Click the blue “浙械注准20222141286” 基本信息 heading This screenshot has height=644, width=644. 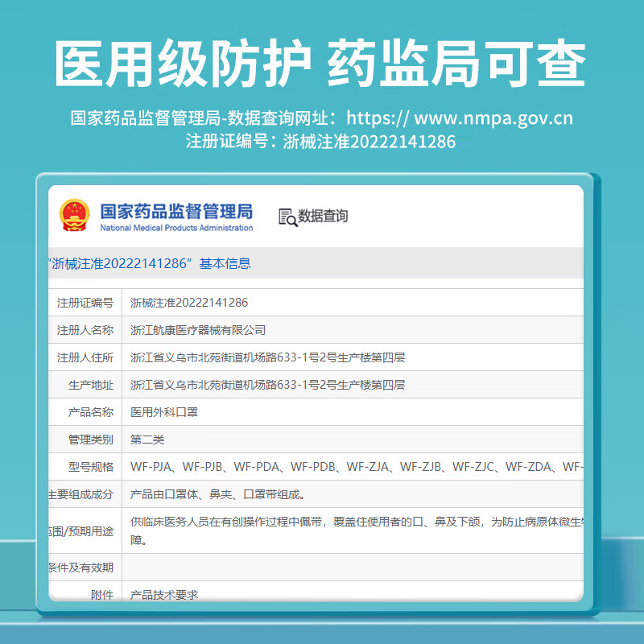pos(150,263)
